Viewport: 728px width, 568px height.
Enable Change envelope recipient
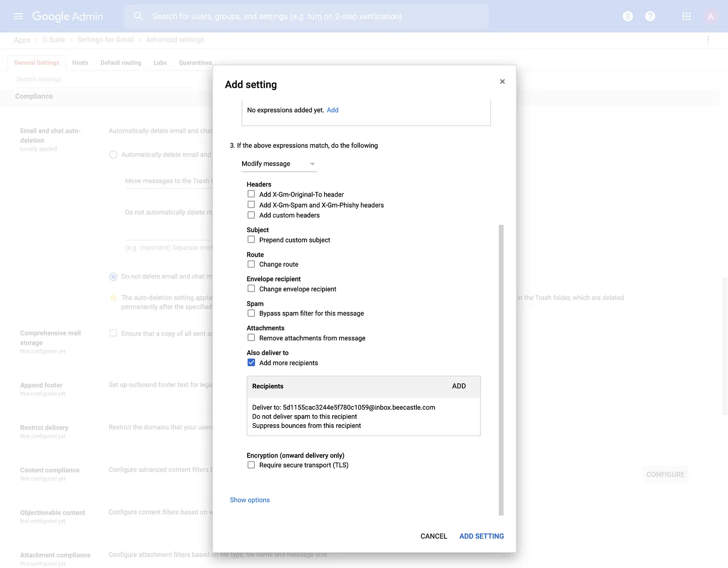(251, 289)
